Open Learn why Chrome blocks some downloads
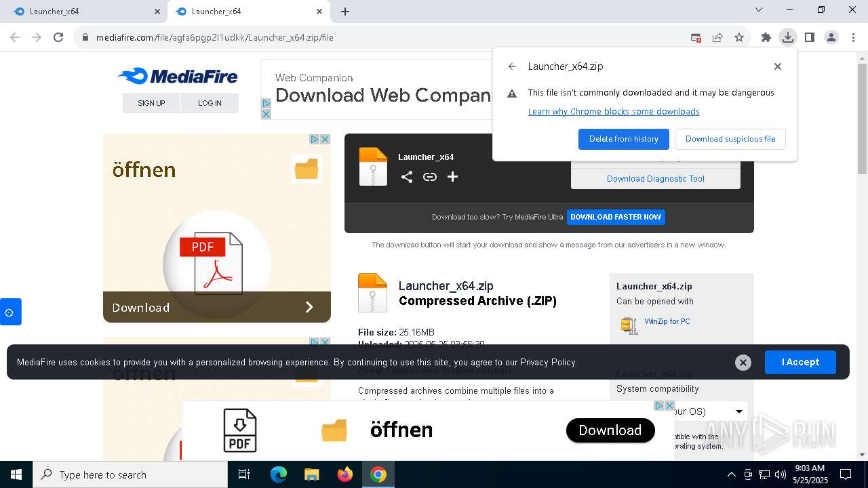The width and height of the screenshot is (868, 488). [614, 112]
